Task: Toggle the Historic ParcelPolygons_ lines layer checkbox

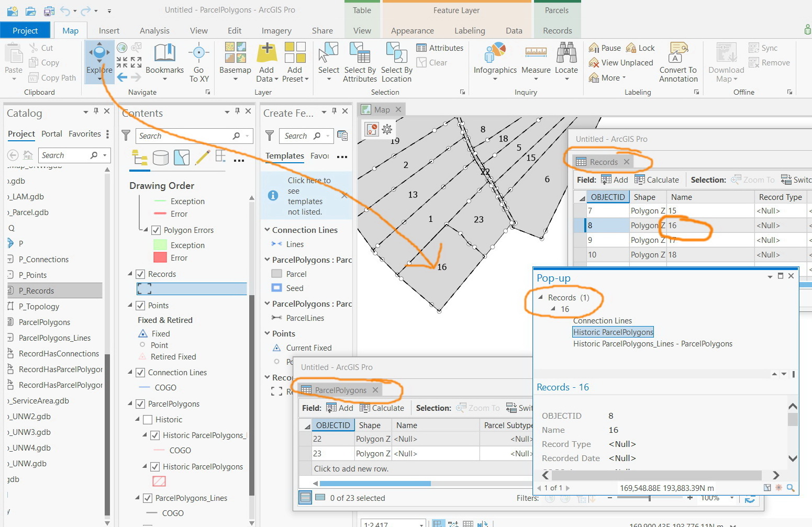Action: pos(155,435)
